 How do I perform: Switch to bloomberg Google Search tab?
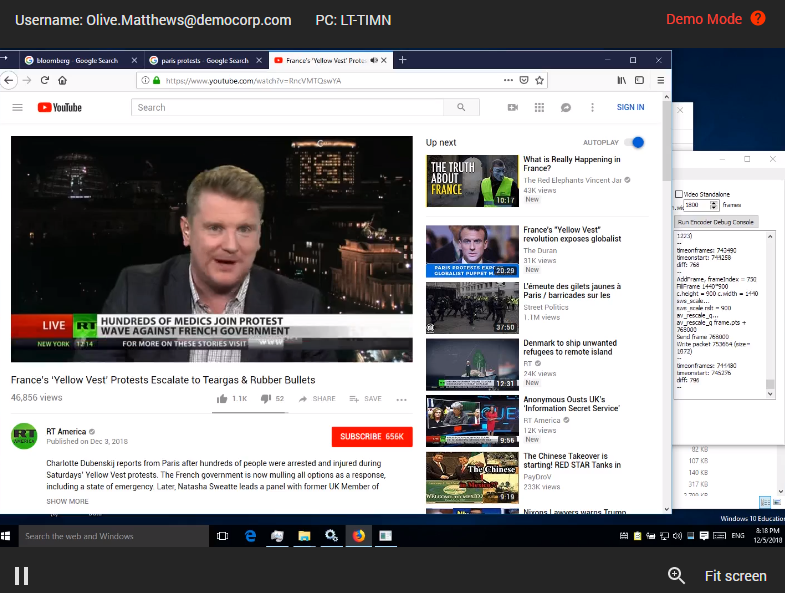[x=77, y=60]
